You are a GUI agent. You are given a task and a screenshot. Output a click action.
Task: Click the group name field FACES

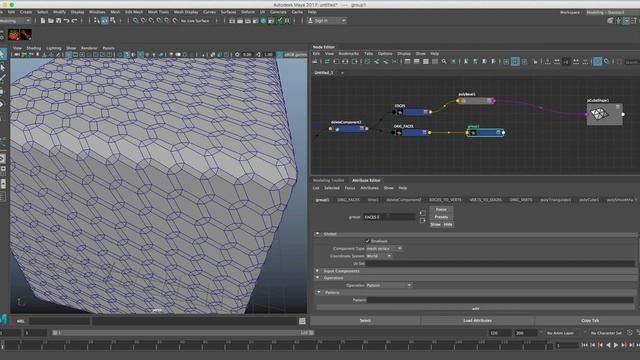pyautogui.click(x=389, y=217)
